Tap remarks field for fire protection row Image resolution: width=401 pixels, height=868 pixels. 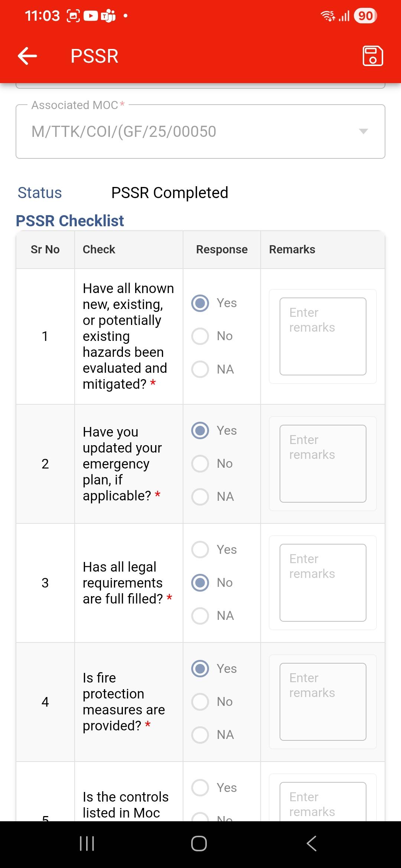coord(323,702)
